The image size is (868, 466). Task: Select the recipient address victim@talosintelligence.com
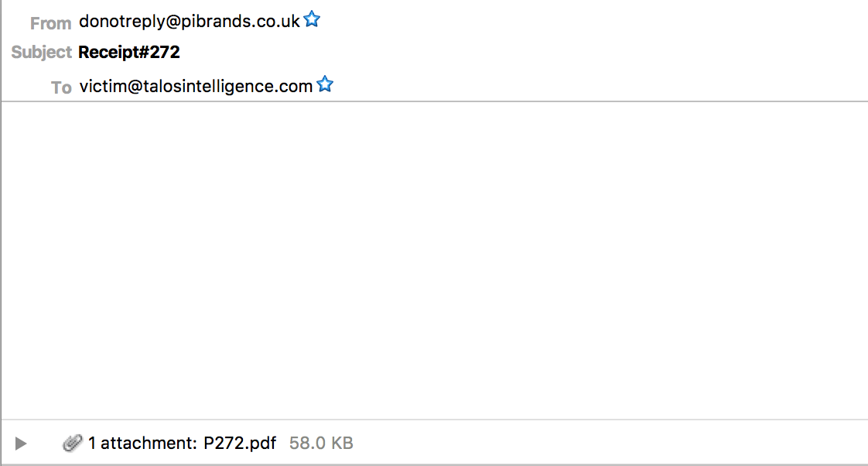click(196, 87)
